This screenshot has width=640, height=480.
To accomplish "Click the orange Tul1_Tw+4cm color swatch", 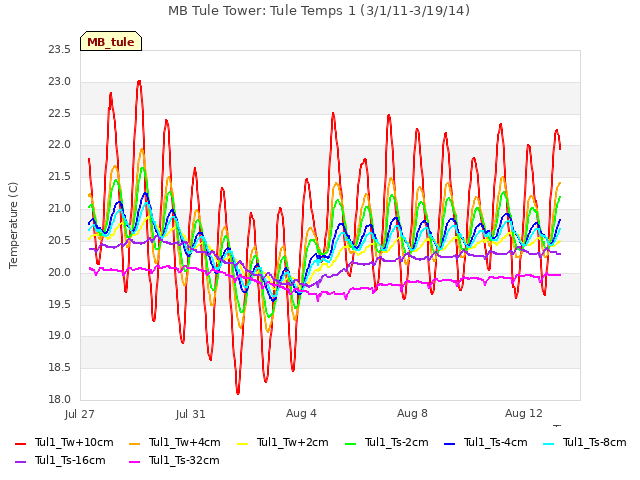I will coord(134,444).
